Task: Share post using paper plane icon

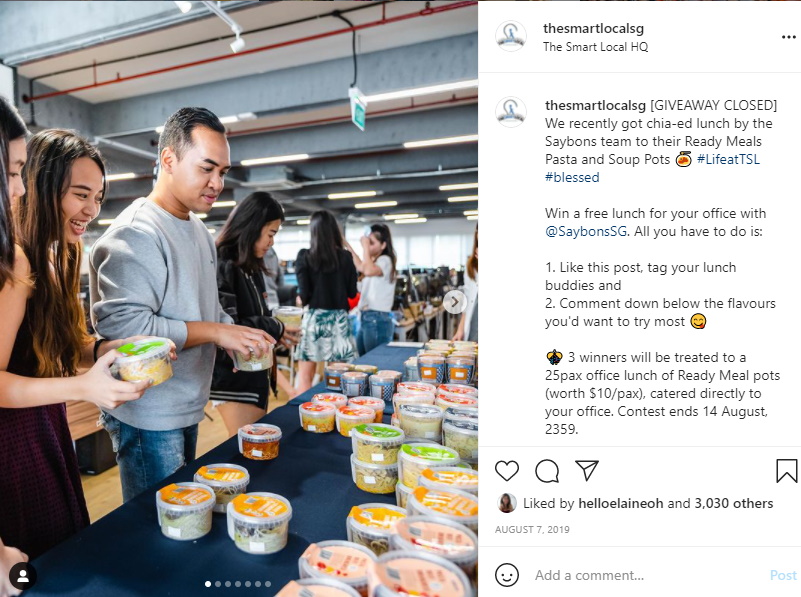Action: 586,470
